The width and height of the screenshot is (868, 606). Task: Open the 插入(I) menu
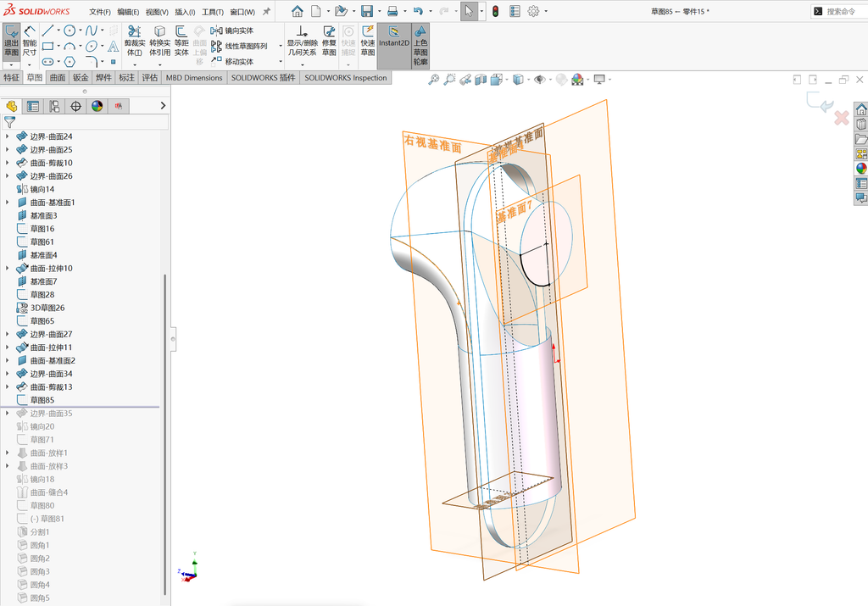[185, 12]
